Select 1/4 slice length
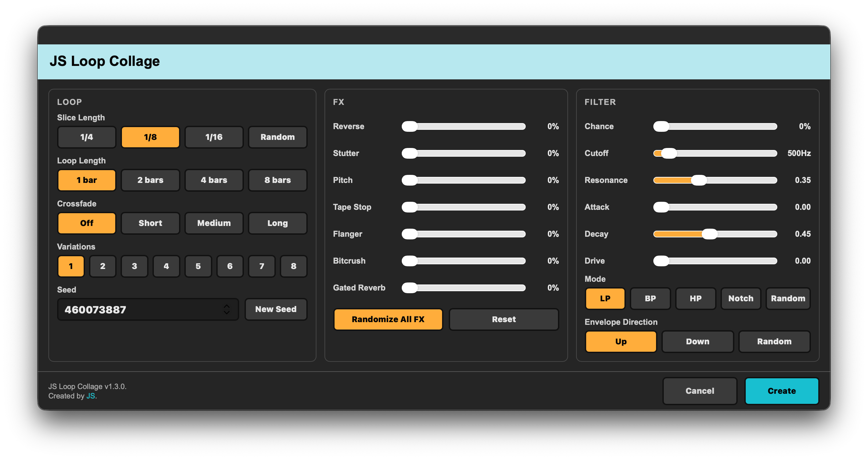868x460 pixels. pyautogui.click(x=87, y=137)
